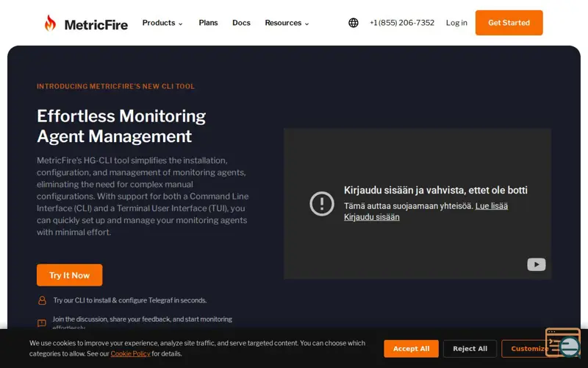Reject all cookies
This screenshot has height=368, width=588.
[470, 349]
